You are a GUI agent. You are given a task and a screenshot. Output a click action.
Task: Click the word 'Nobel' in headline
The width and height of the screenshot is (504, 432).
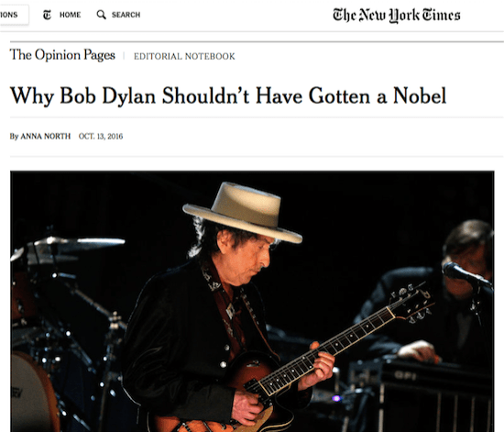(420, 96)
